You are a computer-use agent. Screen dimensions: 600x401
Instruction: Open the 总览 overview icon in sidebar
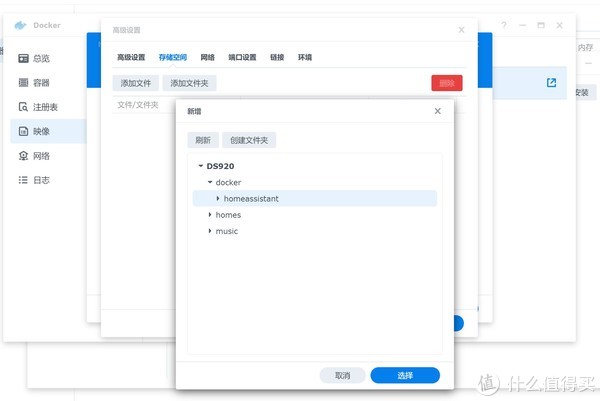23,58
